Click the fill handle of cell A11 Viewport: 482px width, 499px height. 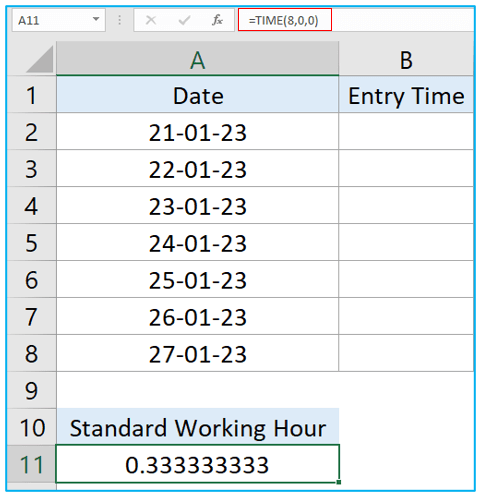click(x=339, y=482)
